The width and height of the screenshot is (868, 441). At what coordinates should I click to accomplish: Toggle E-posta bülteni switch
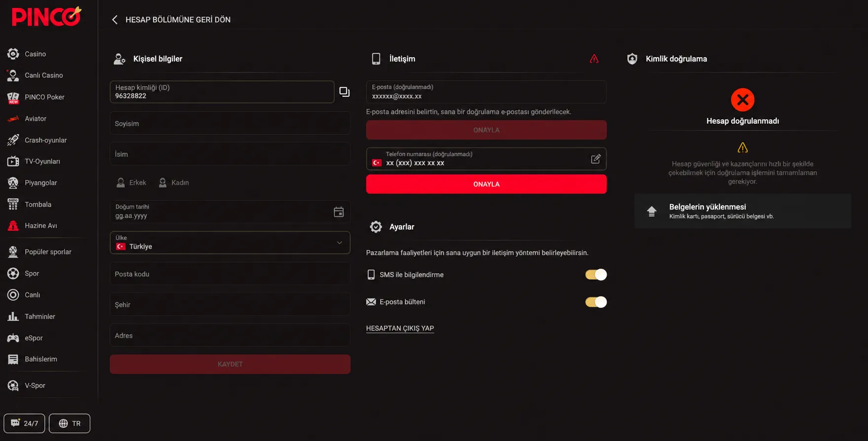tap(596, 302)
